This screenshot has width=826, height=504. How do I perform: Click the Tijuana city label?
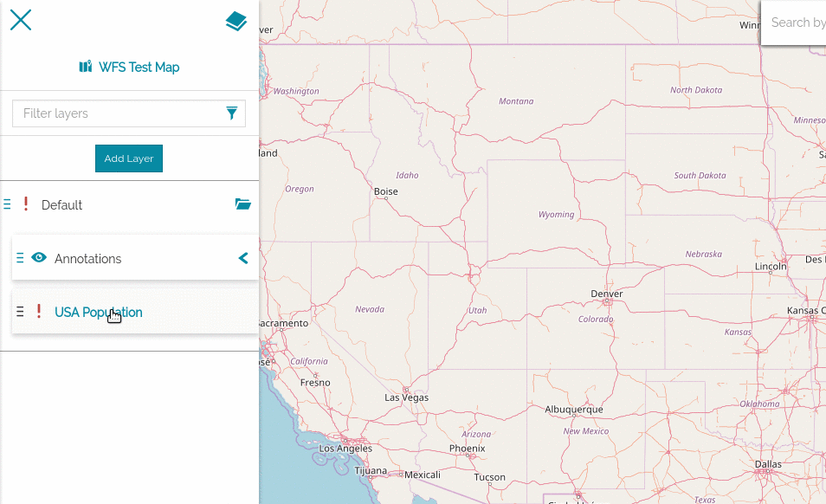click(371, 471)
